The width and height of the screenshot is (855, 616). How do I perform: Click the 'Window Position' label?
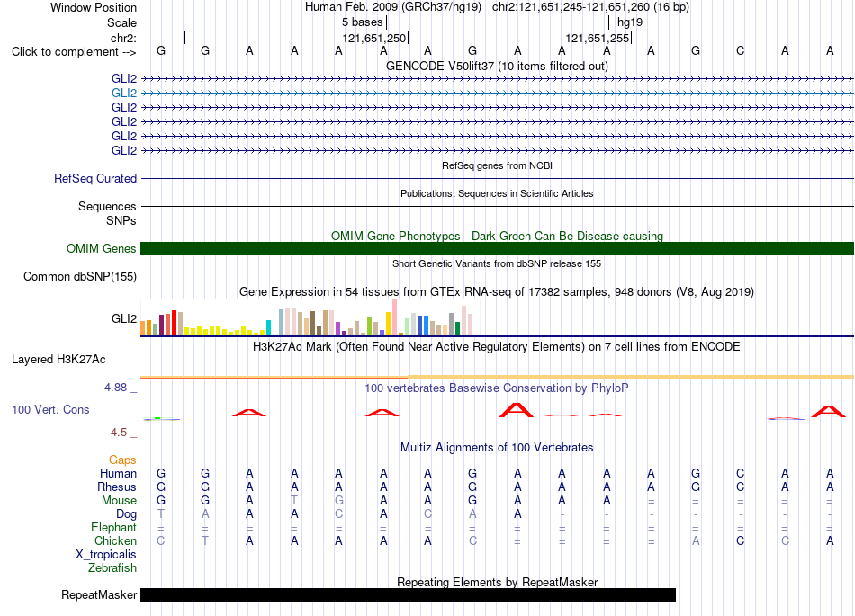coord(94,7)
